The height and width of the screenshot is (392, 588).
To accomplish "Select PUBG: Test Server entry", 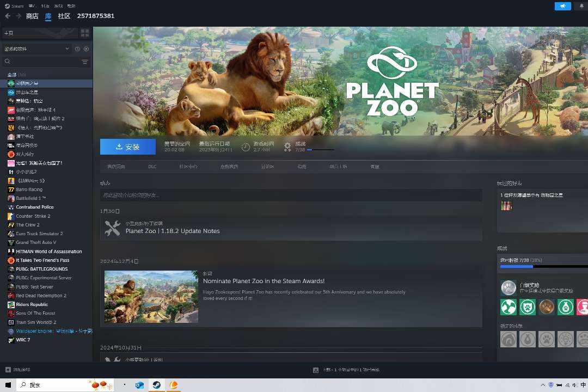I will click(34, 287).
